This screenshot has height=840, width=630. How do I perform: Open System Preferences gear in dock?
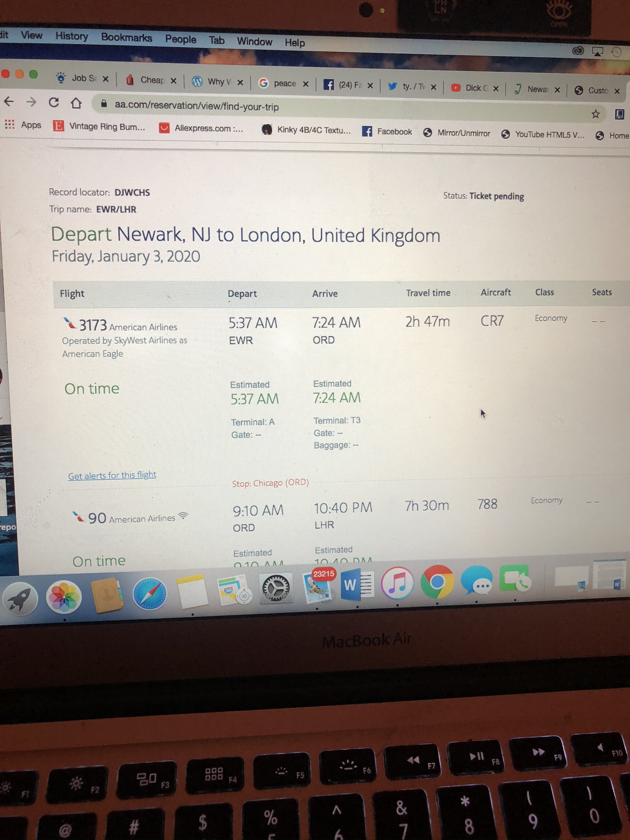tap(276, 589)
